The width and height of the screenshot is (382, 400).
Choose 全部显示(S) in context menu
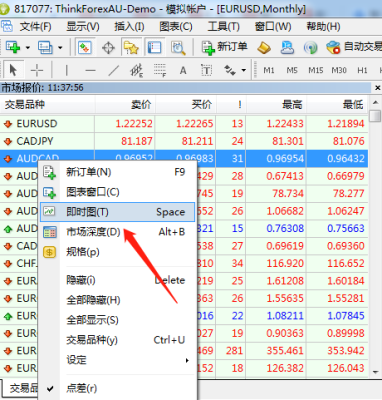(117, 320)
